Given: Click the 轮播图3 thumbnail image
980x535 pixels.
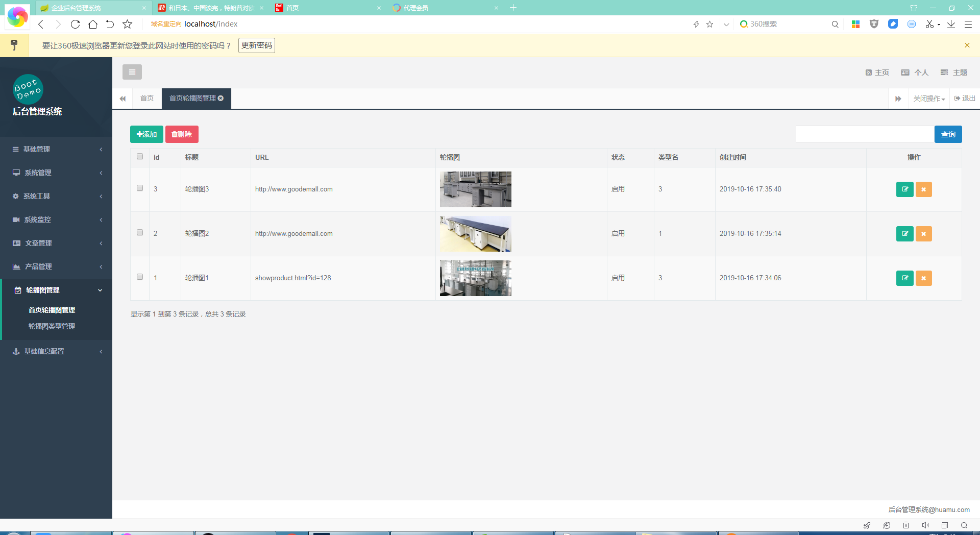Looking at the screenshot, I should tap(476, 189).
